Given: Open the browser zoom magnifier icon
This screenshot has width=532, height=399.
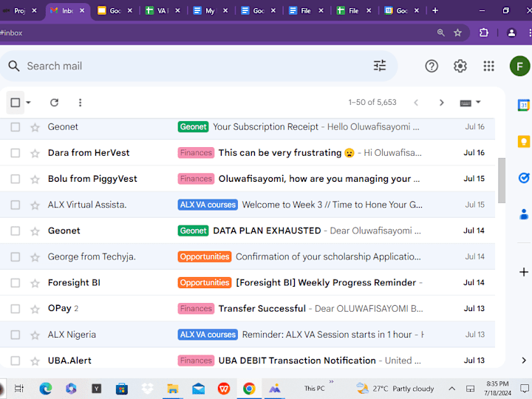Looking at the screenshot, I should (x=440, y=33).
